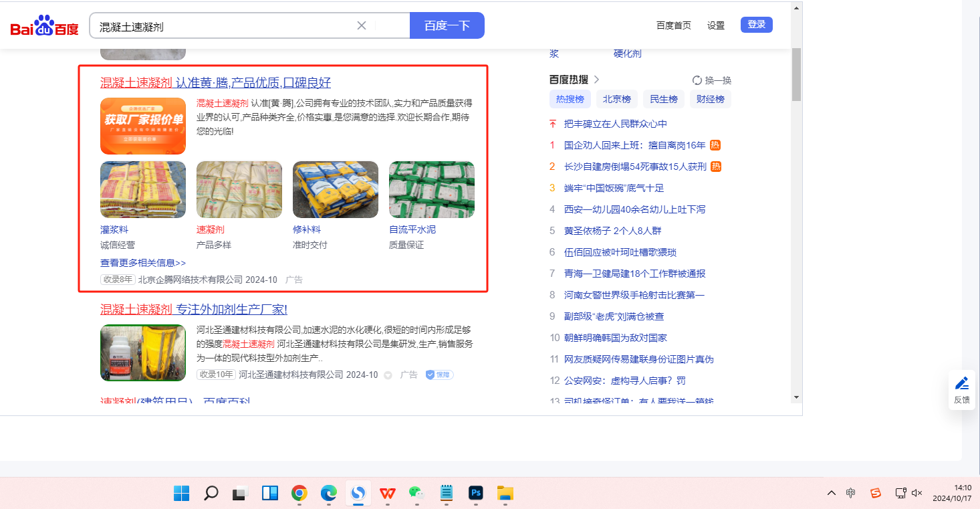
Task: Open the Windows Start menu
Action: 181,494
